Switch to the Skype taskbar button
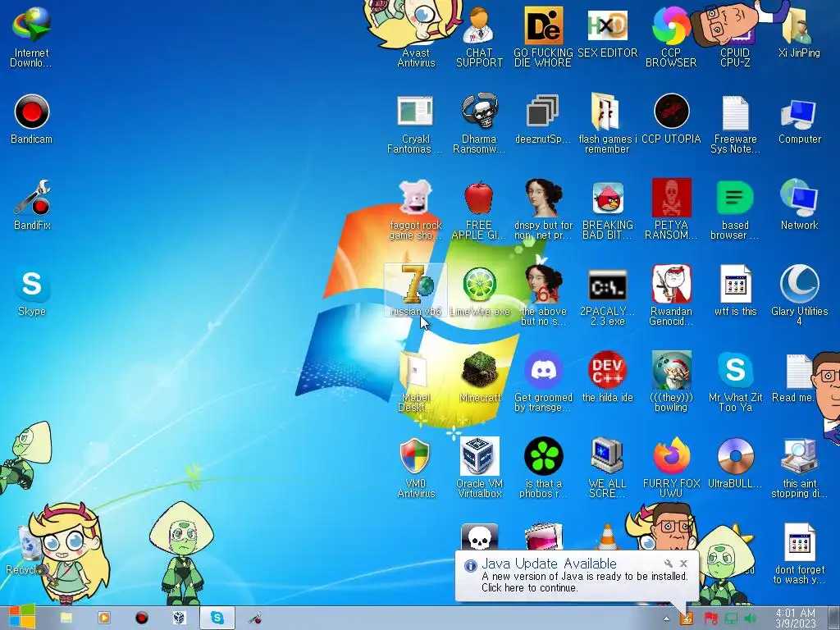Viewport: 840px width, 630px height. (x=217, y=619)
